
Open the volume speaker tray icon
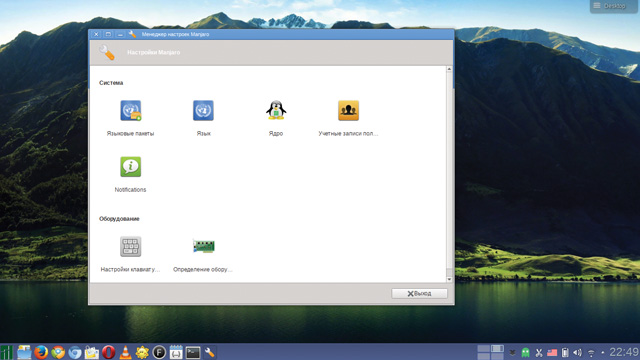(x=578, y=353)
